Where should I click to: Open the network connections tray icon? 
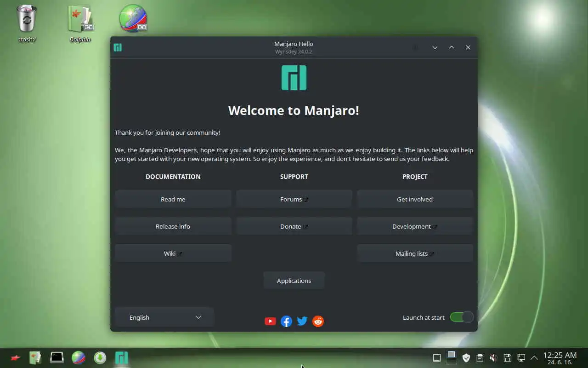pos(521,358)
